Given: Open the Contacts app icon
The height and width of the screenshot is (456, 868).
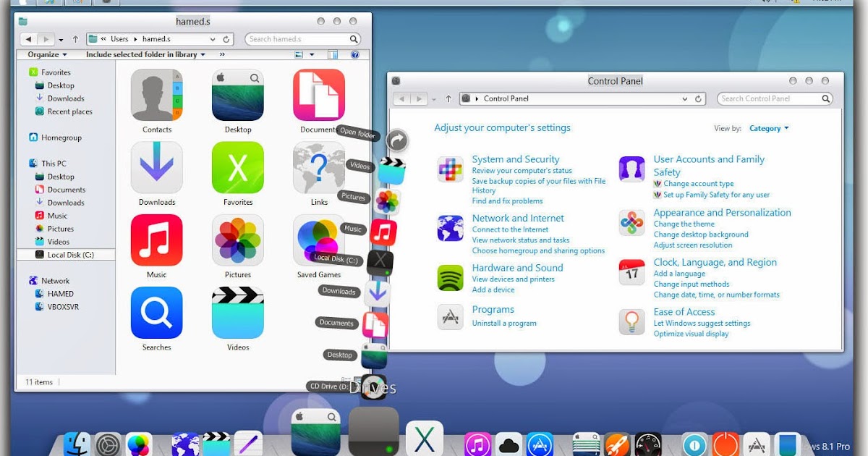Looking at the screenshot, I should (x=156, y=96).
